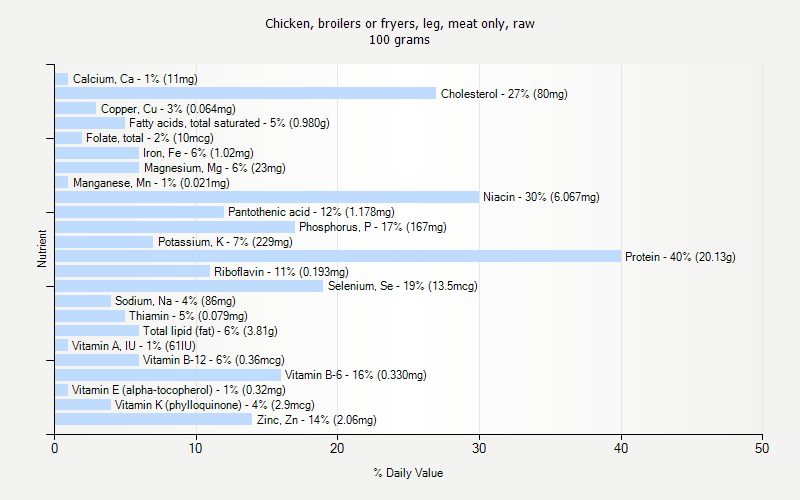The image size is (800, 500).
Task: Click the x-axis tick labeled 50
Action: pos(763,449)
